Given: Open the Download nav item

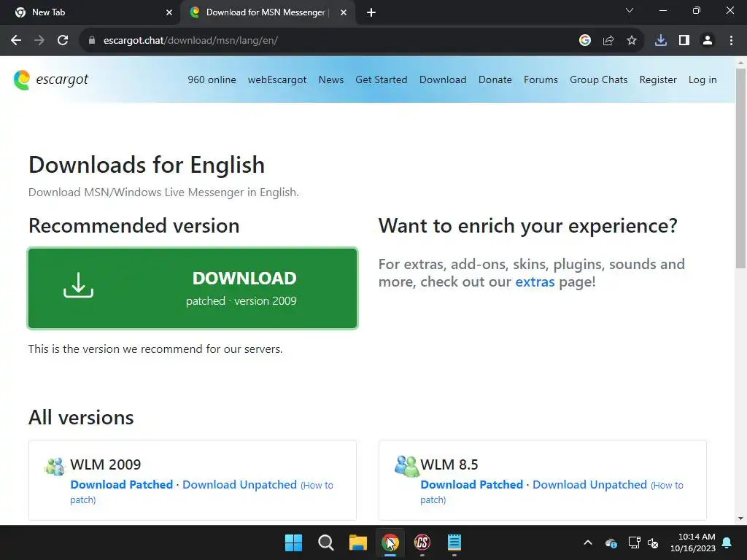Looking at the screenshot, I should [443, 79].
